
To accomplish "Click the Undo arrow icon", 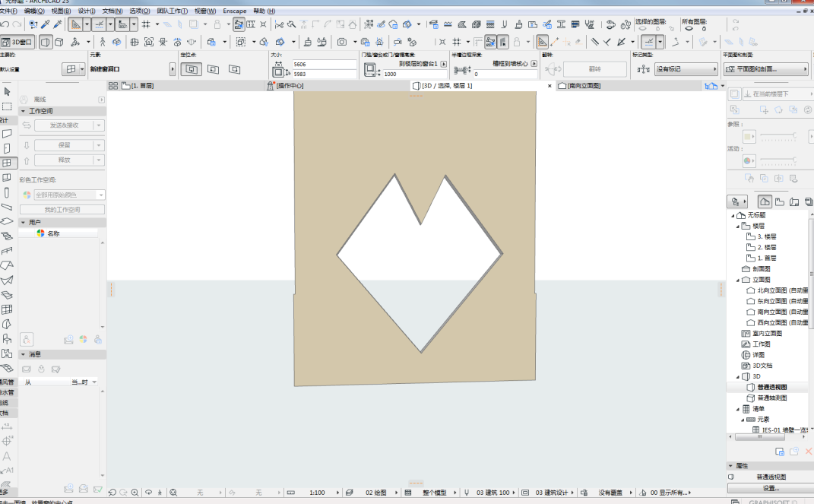I will pyautogui.click(x=5, y=24).
